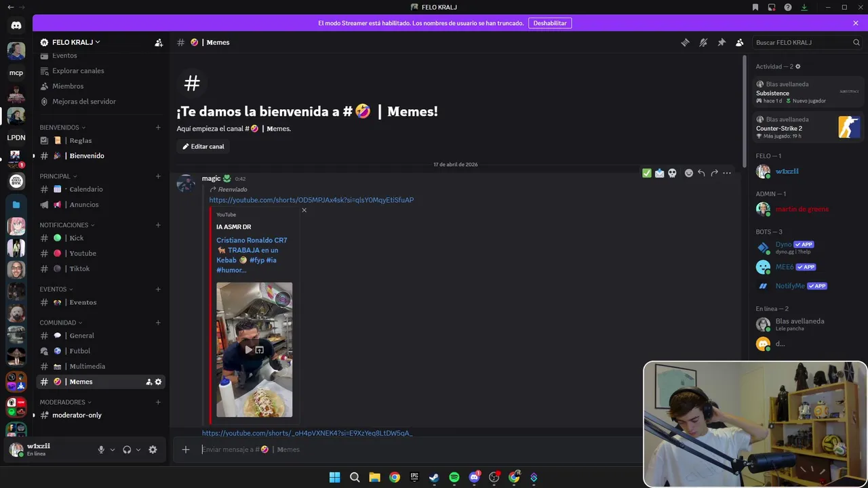
Task: Open microphone input options dropdown
Action: [x=113, y=449]
